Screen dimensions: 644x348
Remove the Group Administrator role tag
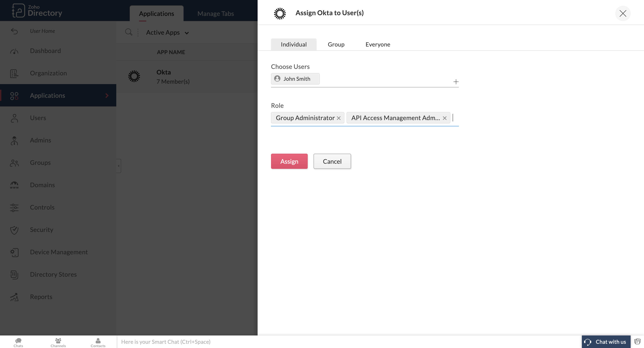pos(339,118)
